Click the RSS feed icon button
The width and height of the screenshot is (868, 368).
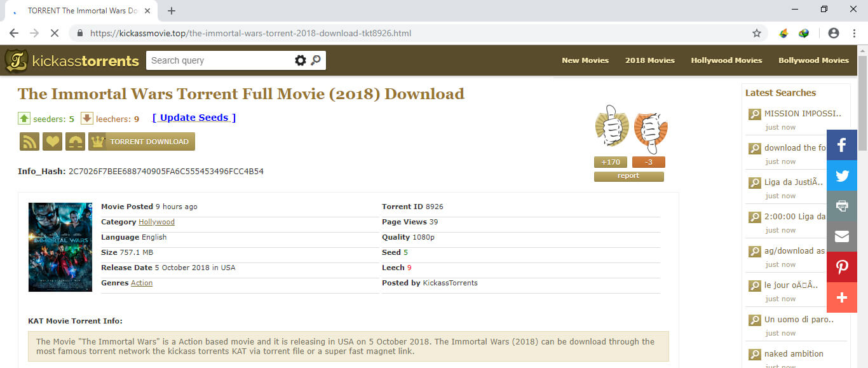point(29,142)
